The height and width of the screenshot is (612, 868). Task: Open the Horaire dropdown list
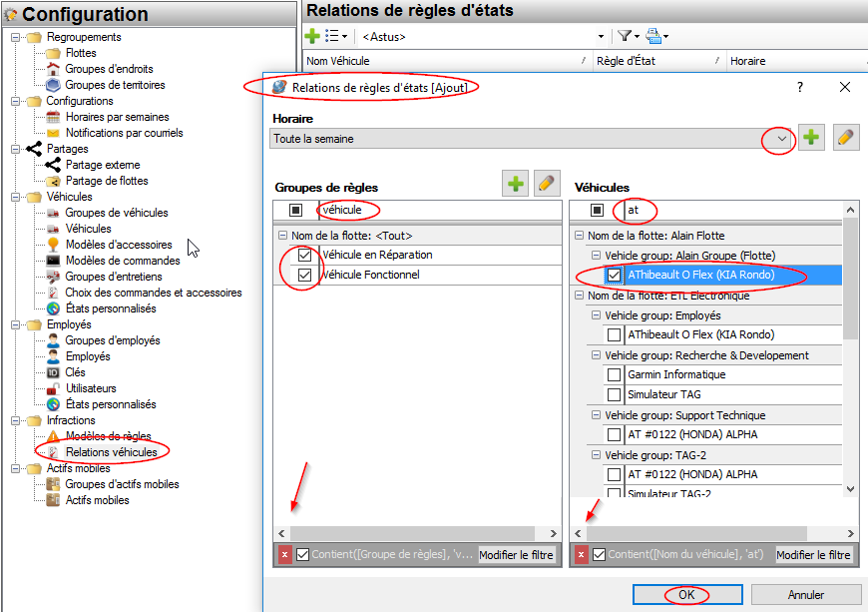[781, 140]
